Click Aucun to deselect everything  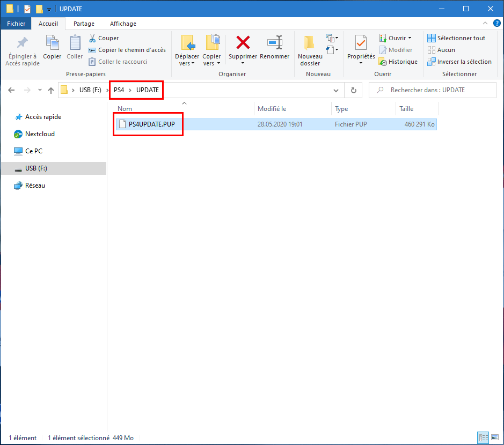(x=441, y=50)
